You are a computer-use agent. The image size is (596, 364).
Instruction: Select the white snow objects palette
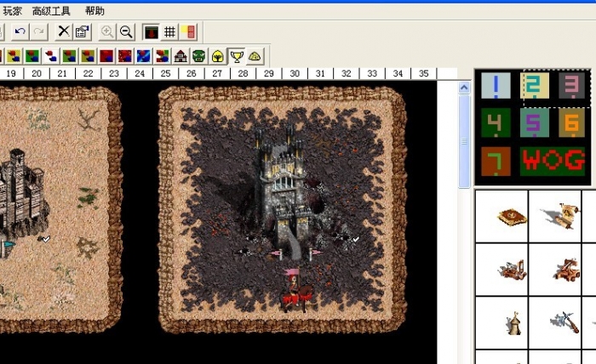51,56
